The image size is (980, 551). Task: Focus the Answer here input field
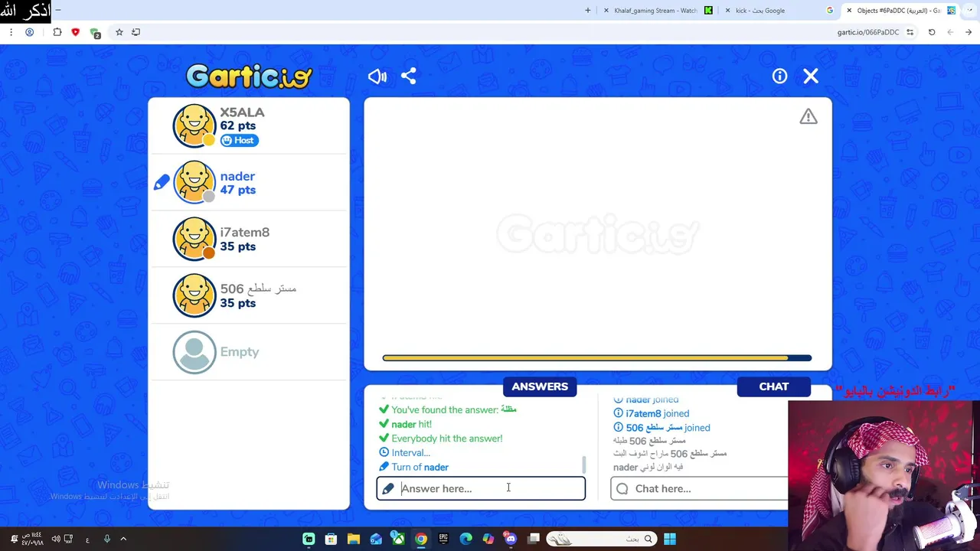[x=481, y=488]
